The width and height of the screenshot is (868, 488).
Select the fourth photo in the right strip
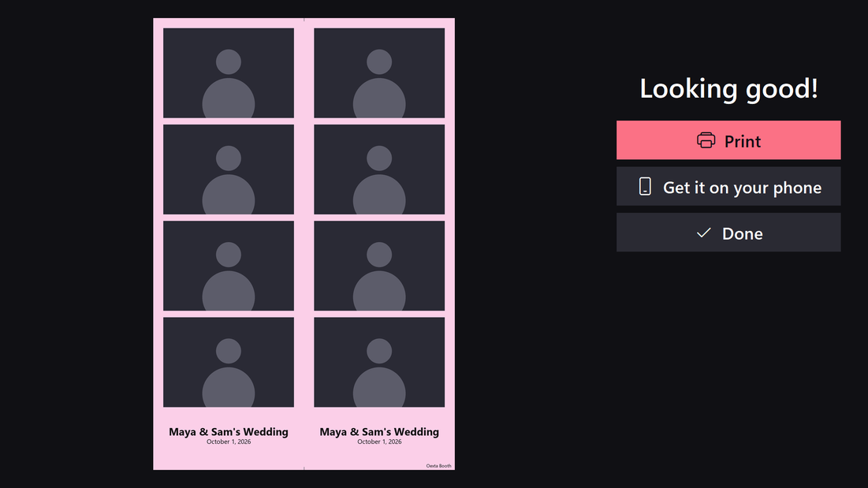coord(379,363)
